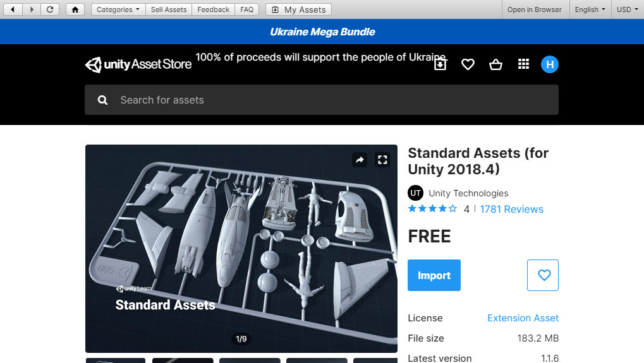Open My Assets
The width and height of the screenshot is (644, 363).
(x=298, y=9)
